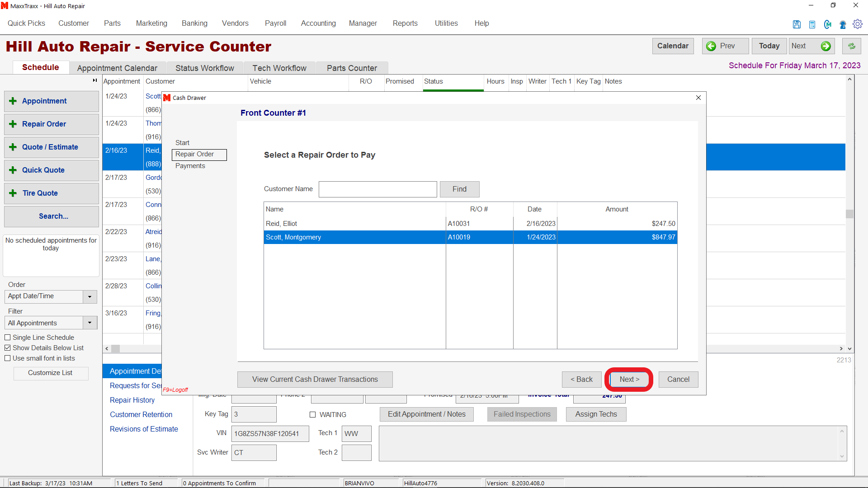
Task: Switch to Parts Counter tab
Action: (x=352, y=68)
